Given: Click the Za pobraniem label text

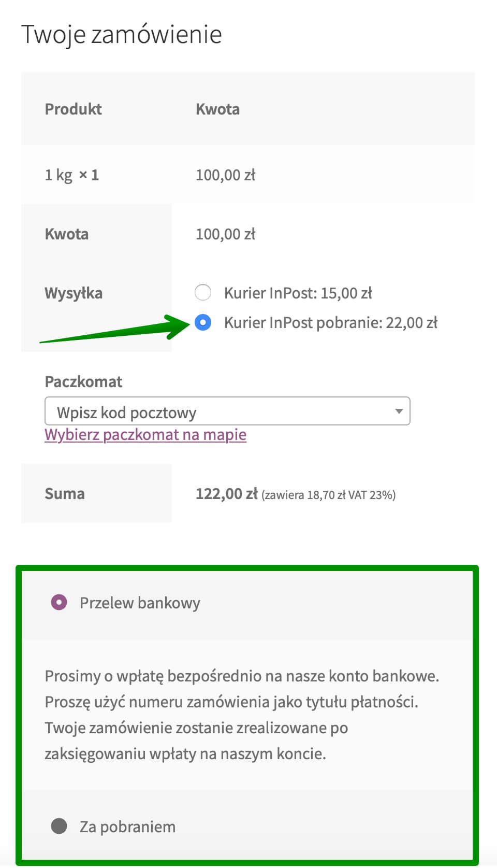Looking at the screenshot, I should (x=127, y=827).
